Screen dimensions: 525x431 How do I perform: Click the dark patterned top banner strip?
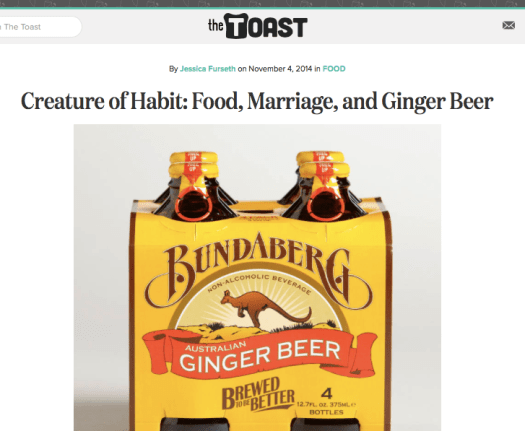point(262,4)
